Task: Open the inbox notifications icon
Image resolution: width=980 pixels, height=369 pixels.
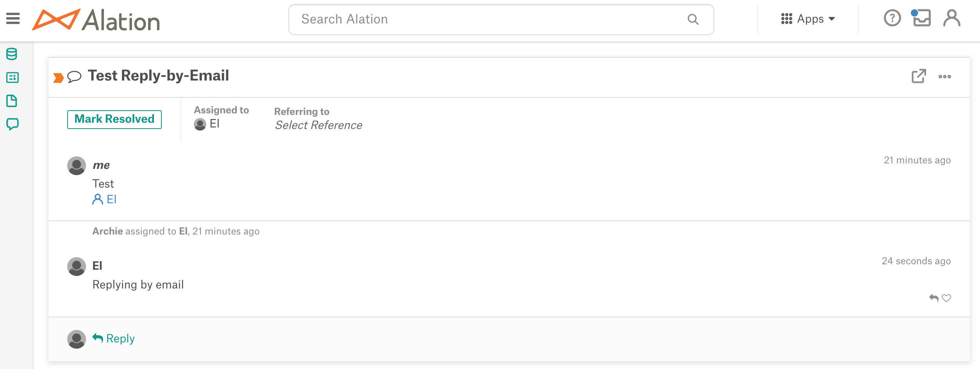Action: pos(921,18)
